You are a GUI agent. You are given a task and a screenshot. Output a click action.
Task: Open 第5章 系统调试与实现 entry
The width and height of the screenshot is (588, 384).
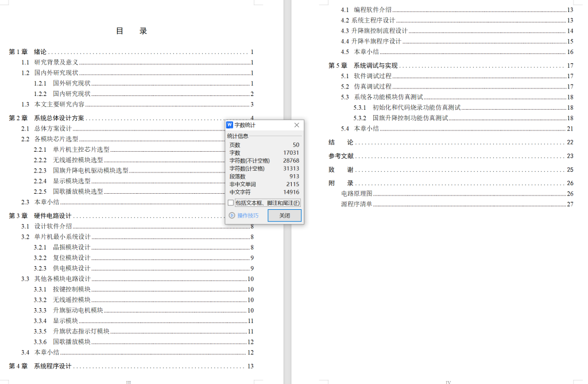click(x=360, y=65)
